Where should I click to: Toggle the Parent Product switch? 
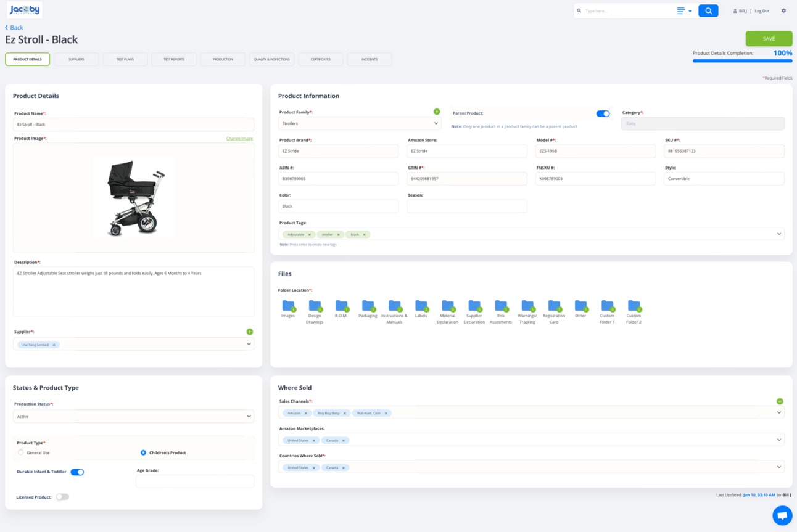point(603,113)
